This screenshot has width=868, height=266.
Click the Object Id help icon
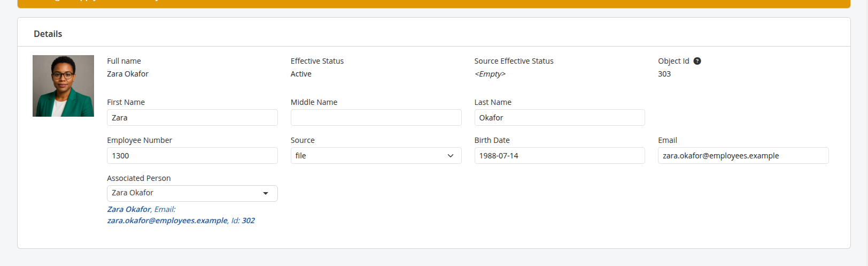[x=697, y=61]
